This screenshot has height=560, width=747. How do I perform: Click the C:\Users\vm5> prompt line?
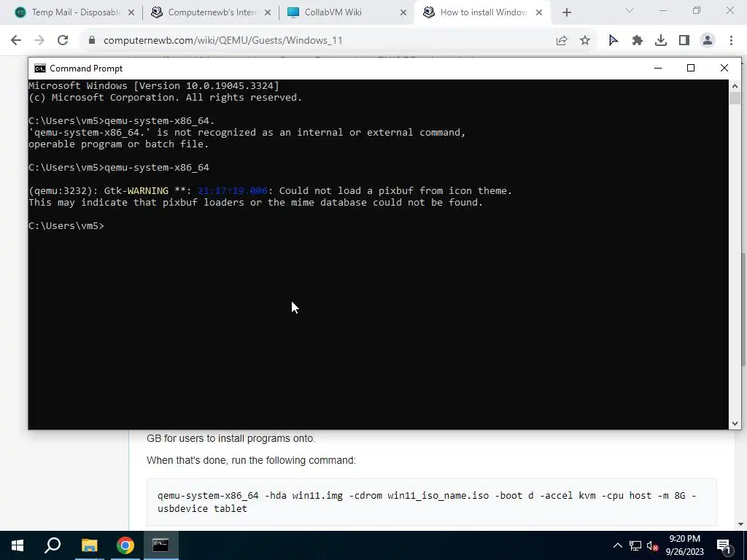tap(66, 226)
